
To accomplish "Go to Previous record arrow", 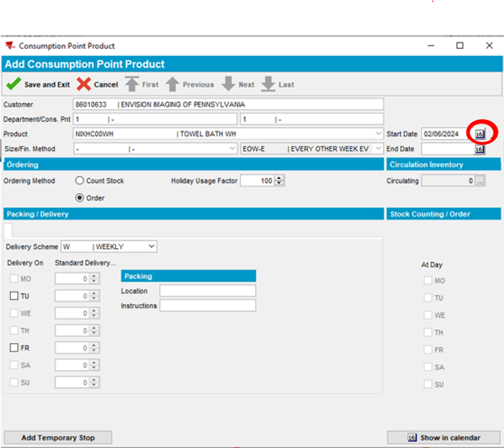I will (x=172, y=84).
